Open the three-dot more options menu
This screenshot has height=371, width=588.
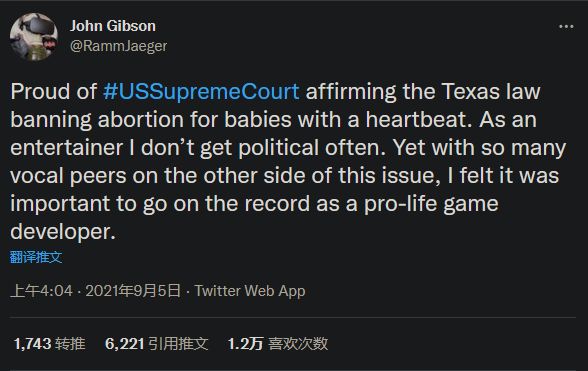(x=566, y=27)
